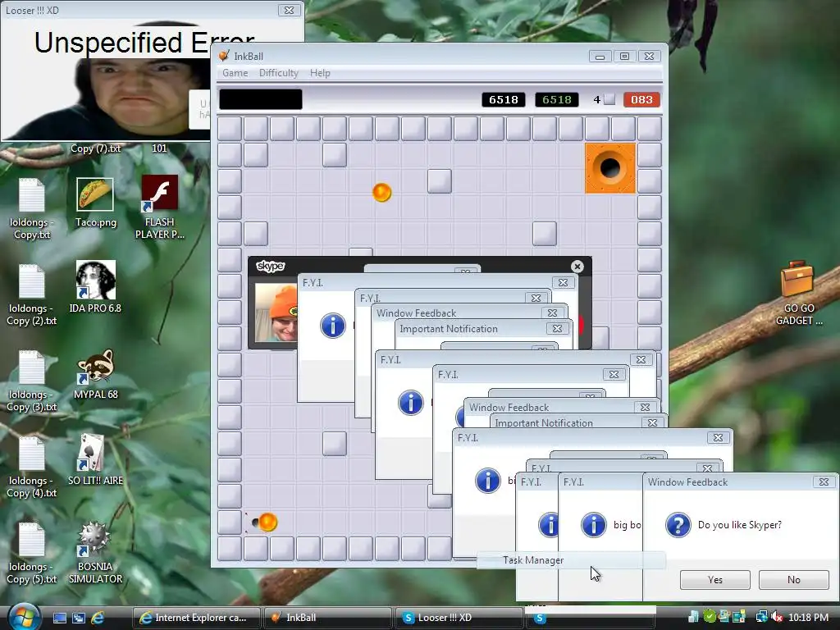Screen dimensions: 840x630
Task: Click the blue question mark dialog icon
Action: tap(678, 525)
